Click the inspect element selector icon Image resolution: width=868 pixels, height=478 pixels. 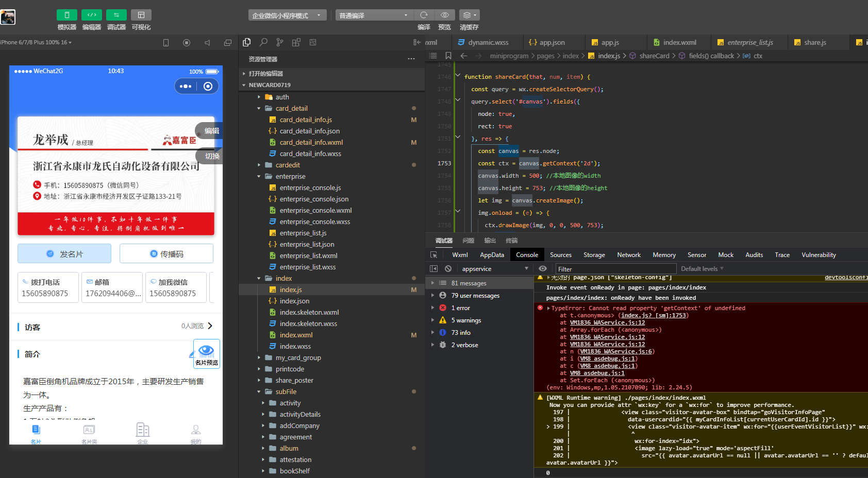coord(433,255)
